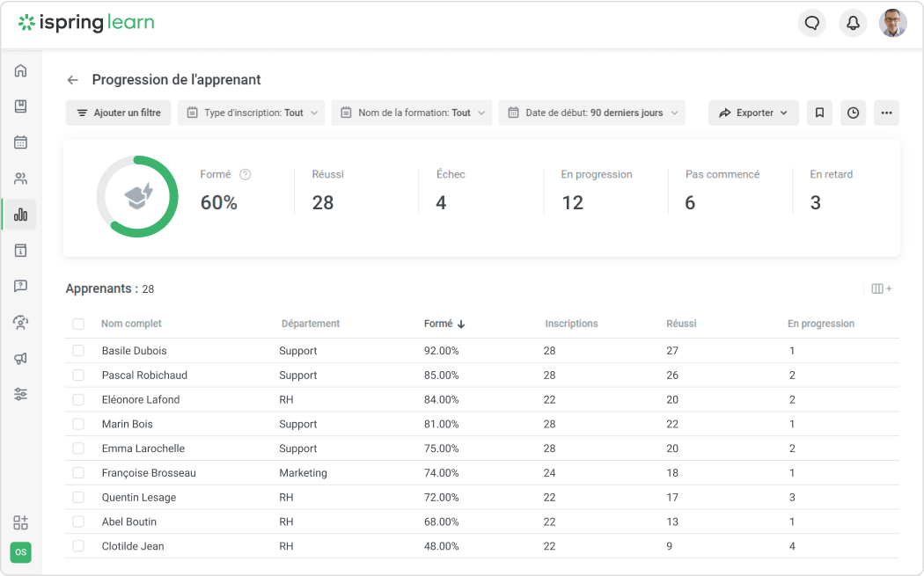Open the megaphone announcements icon
924x576 pixels.
click(x=20, y=358)
